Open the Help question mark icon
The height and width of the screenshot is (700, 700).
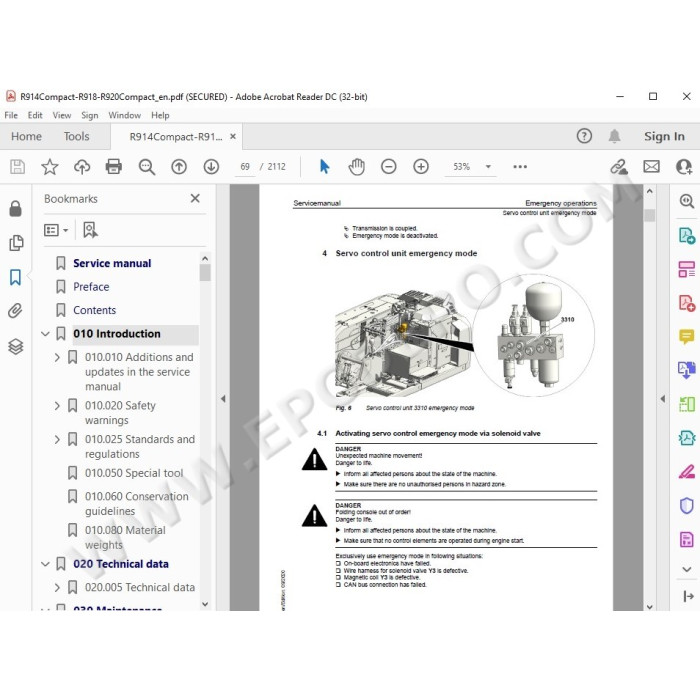click(x=584, y=136)
